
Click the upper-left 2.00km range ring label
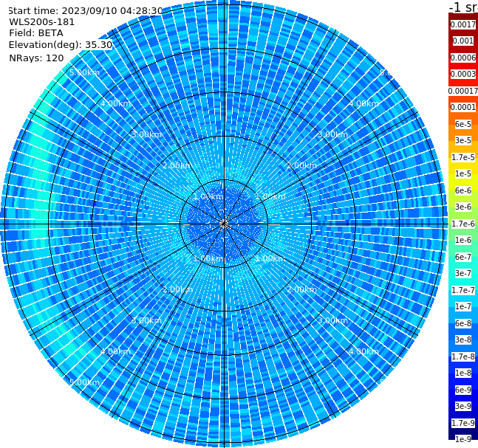click(x=177, y=165)
